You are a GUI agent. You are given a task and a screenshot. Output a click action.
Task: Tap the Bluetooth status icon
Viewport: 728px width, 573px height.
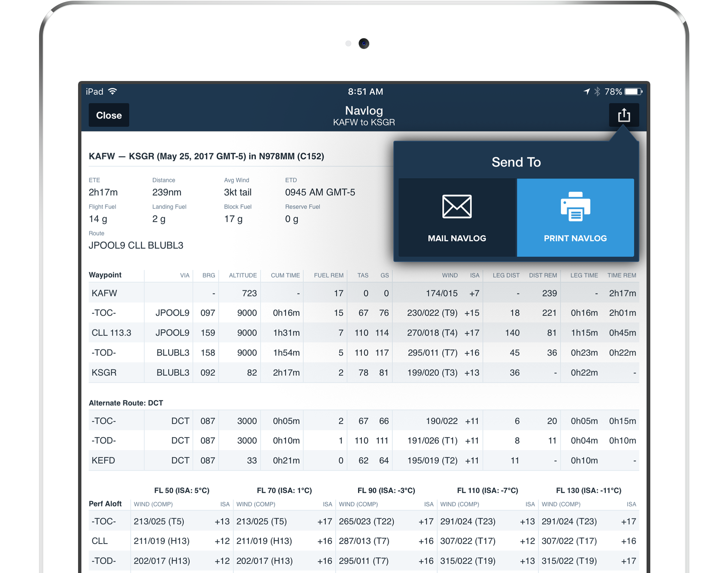click(x=597, y=91)
